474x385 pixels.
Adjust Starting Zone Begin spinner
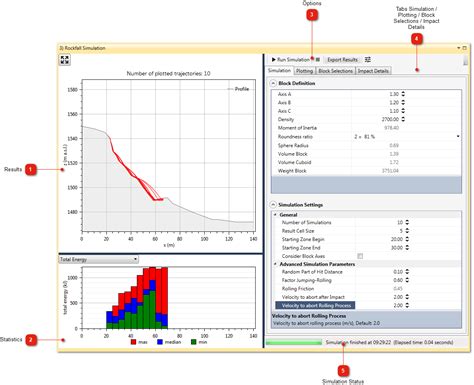pos(407,239)
